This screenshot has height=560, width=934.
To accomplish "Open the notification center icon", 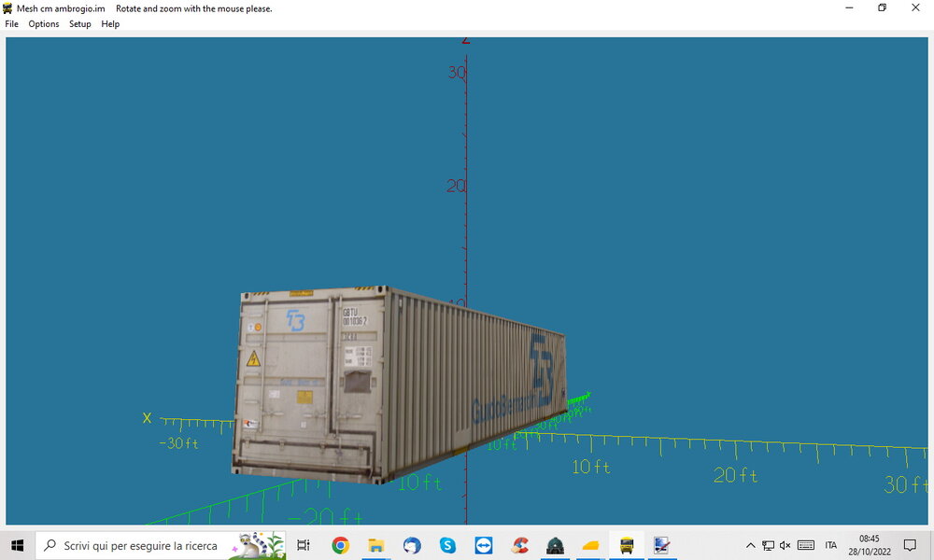I will [910, 545].
